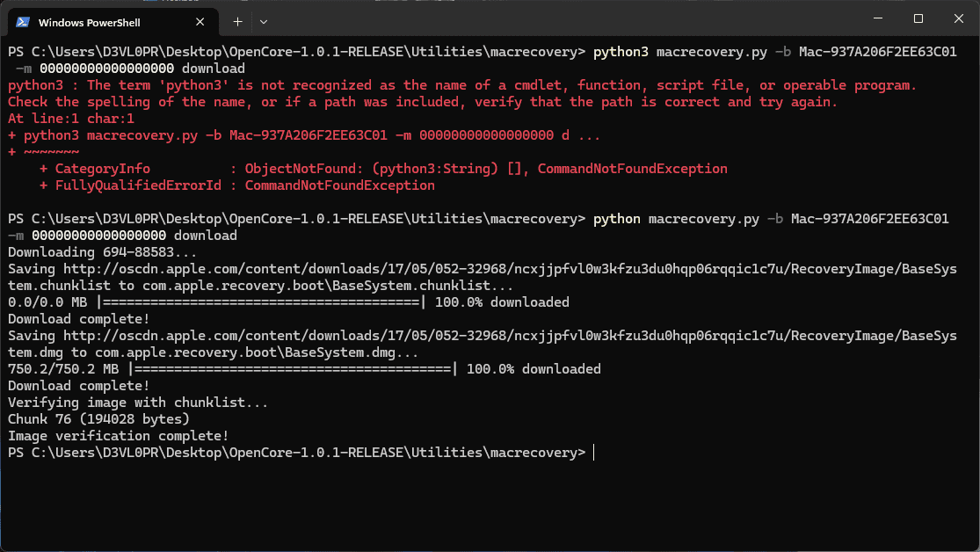Screen dimensions: 980x552
Task: Click the 'Verifying image with chunklist...' line
Action: (138, 403)
